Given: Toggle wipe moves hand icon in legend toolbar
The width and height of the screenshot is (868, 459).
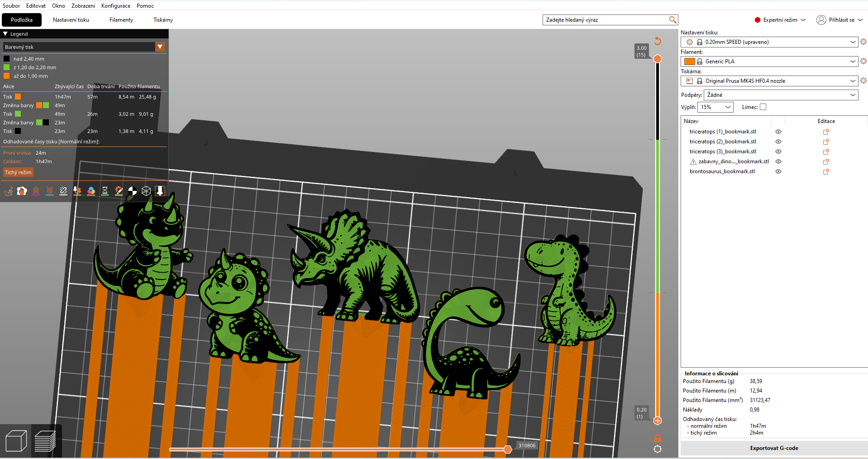Looking at the screenshot, I should point(22,191).
